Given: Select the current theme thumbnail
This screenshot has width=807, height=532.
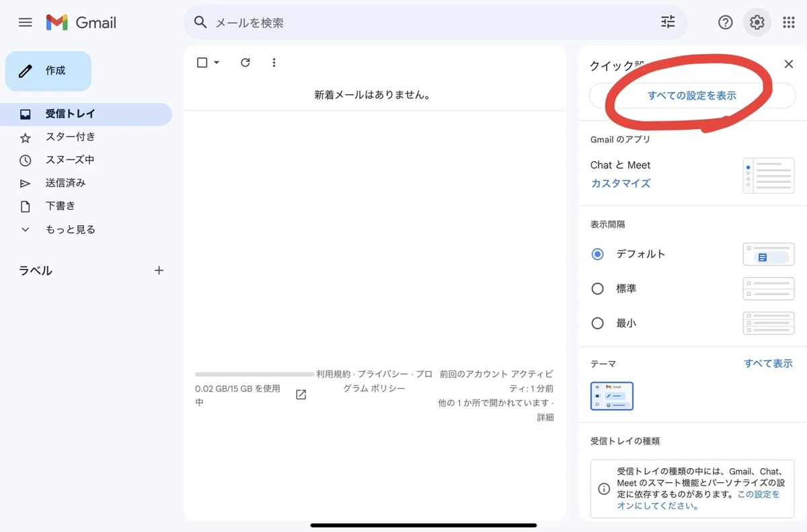Looking at the screenshot, I should (x=612, y=396).
